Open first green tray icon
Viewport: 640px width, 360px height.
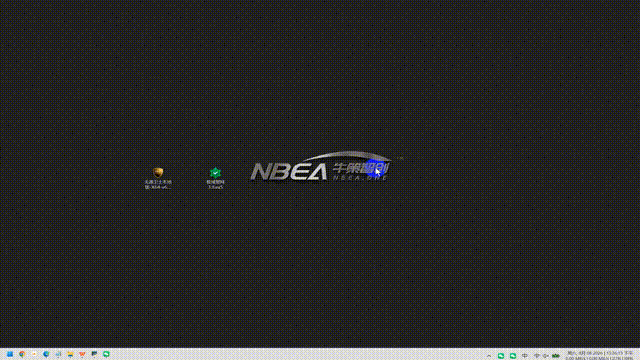(x=501, y=356)
